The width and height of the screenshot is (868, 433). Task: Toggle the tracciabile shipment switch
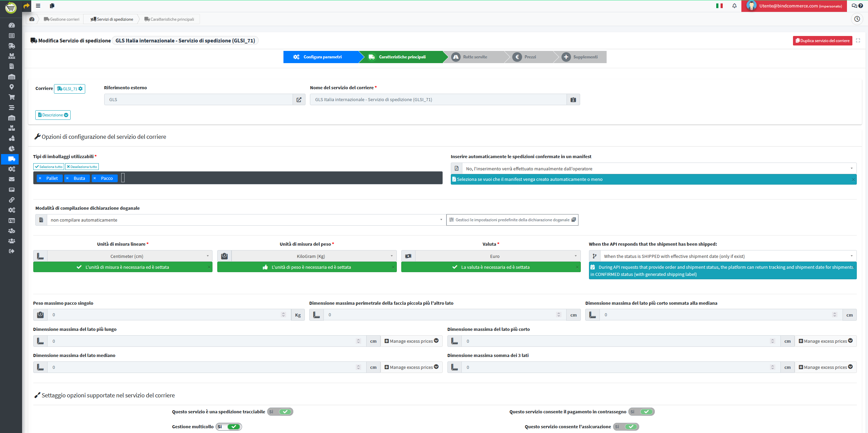pyautogui.click(x=280, y=412)
